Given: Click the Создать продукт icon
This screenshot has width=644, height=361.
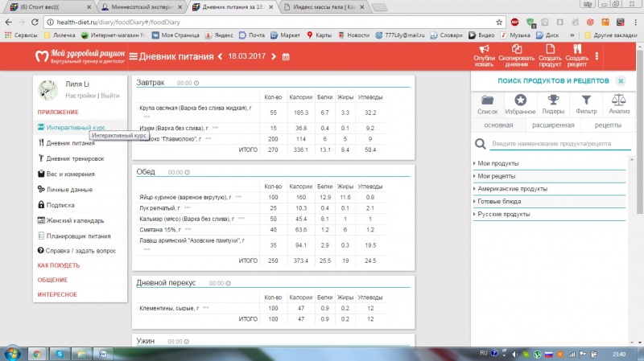Looking at the screenshot, I should pos(550,50).
